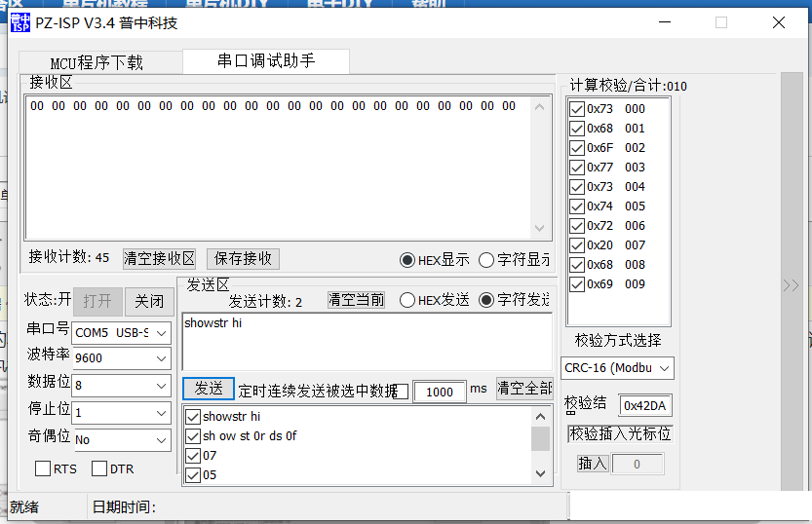
Task: Uncheck the 0x72 006 checksum entry
Action: tap(577, 226)
